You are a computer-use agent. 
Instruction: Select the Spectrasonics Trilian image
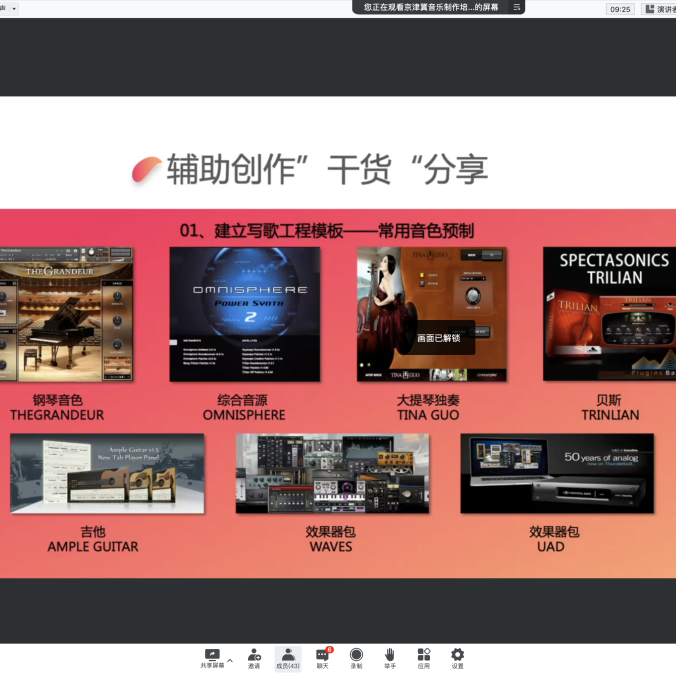coord(610,314)
